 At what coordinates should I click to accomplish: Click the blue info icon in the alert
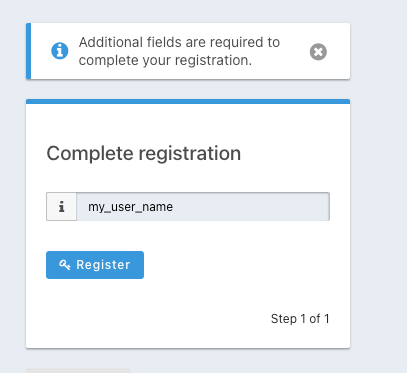click(60, 51)
